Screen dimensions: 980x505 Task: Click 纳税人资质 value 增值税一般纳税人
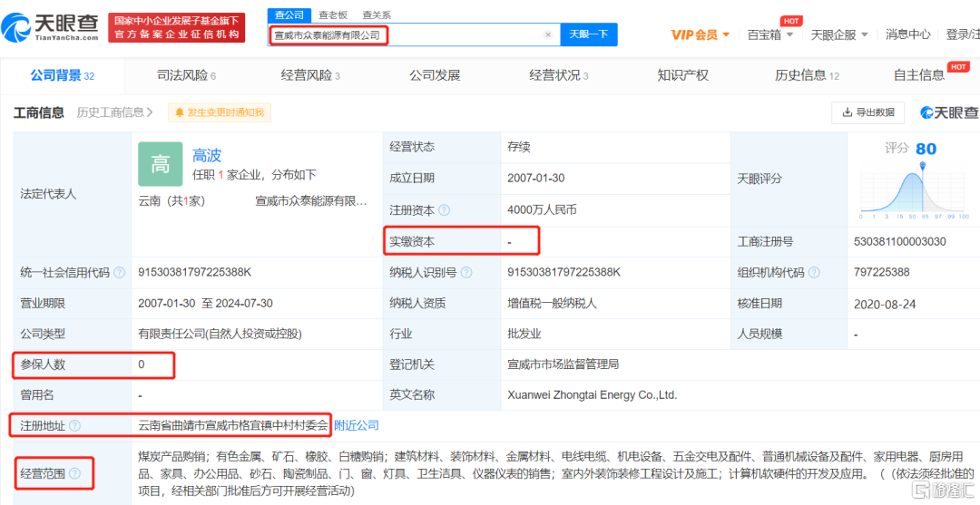pyautogui.click(x=553, y=304)
